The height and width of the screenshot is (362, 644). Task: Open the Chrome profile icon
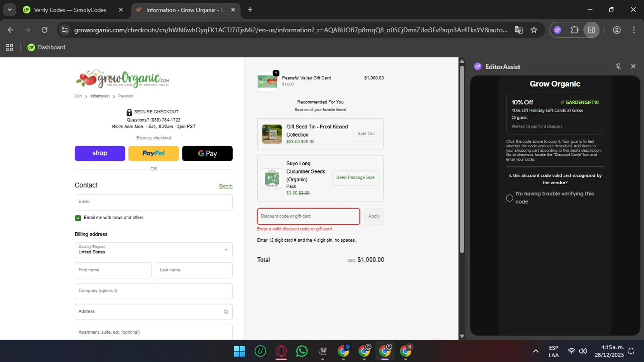(617, 30)
